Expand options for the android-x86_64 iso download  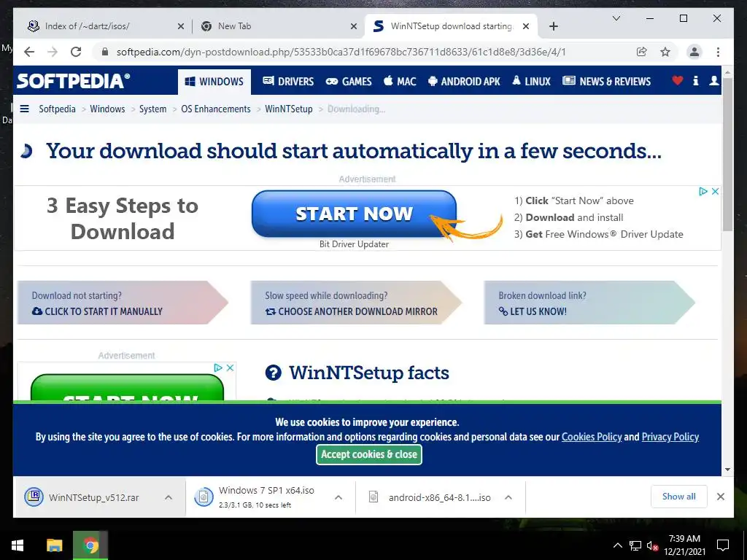pos(508,497)
